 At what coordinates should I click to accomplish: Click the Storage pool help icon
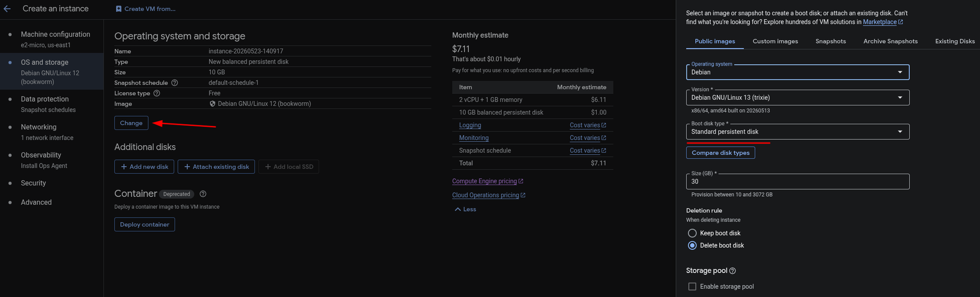click(732, 271)
